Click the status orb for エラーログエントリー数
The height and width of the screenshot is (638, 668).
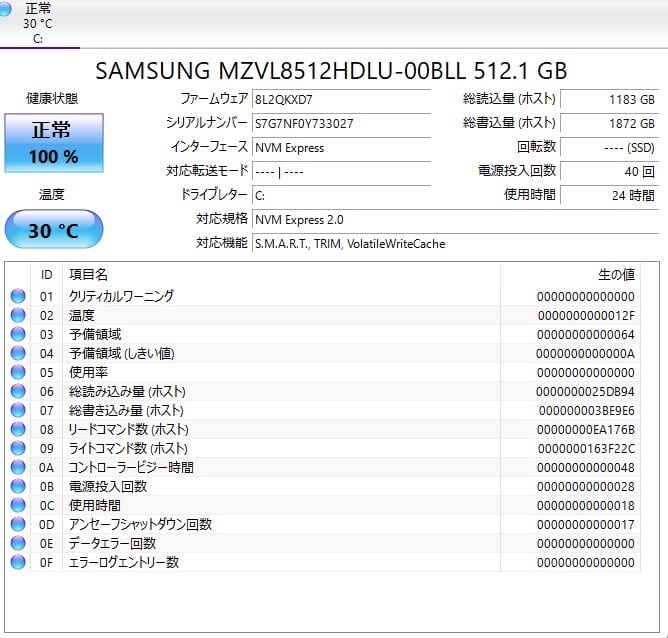click(x=18, y=562)
